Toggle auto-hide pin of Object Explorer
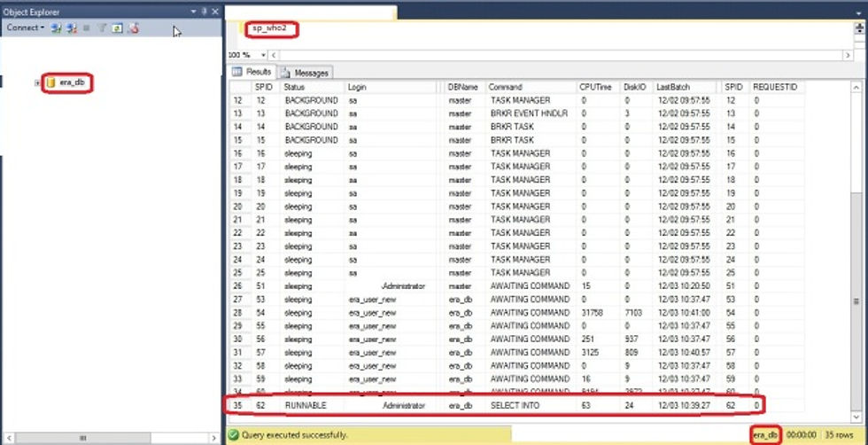 [x=204, y=12]
